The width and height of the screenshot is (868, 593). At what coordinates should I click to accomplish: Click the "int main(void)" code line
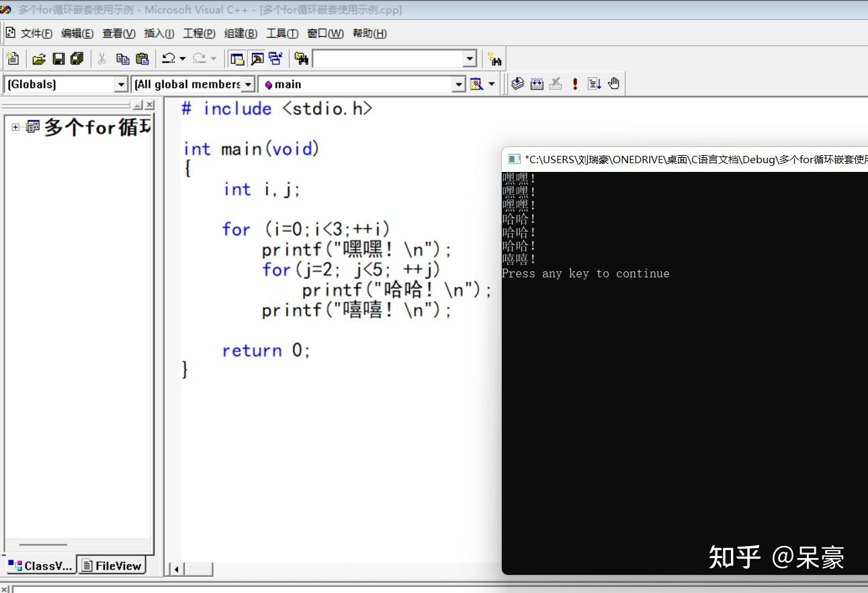251,149
